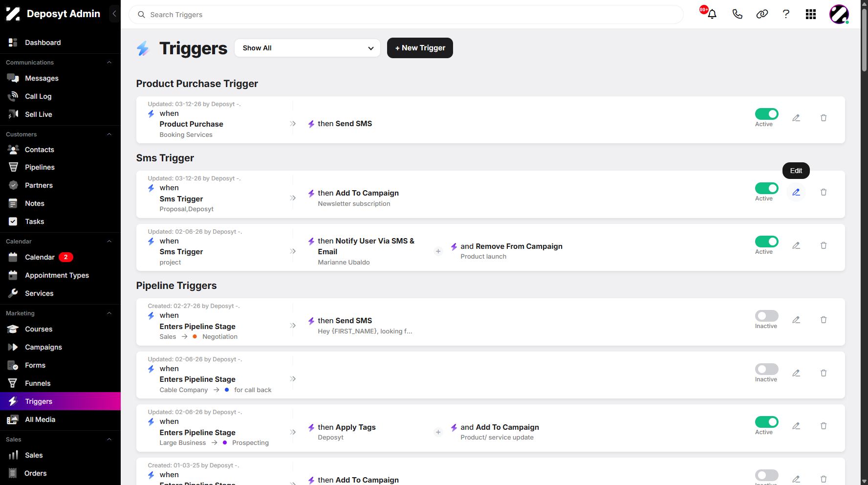Click the phone dialer icon
The width and height of the screenshot is (868, 485).
coord(737,14)
